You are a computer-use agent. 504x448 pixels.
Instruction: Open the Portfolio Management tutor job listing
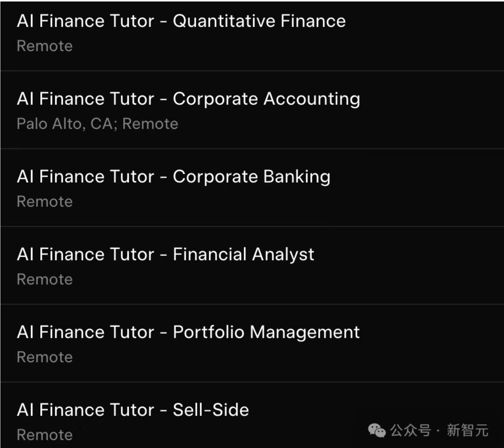pos(188,332)
